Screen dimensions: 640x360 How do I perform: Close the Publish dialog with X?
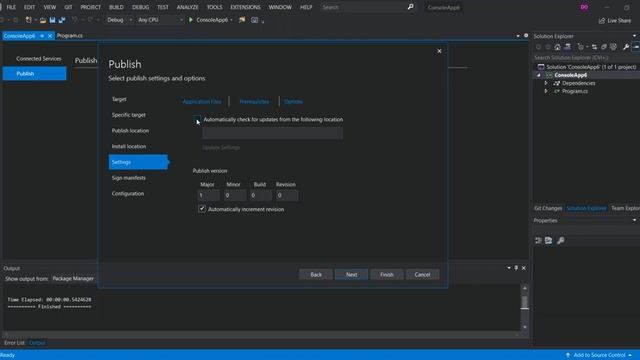pos(439,51)
